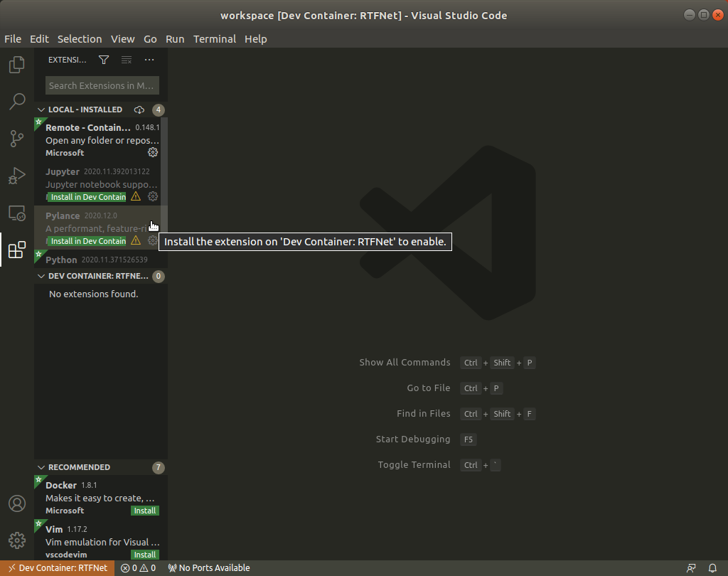Click the Dev Container count badge showing 0

[x=159, y=276]
